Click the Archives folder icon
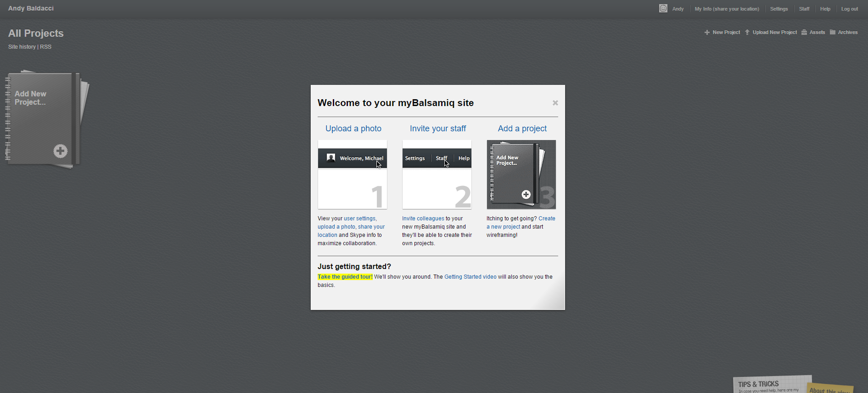 click(833, 32)
